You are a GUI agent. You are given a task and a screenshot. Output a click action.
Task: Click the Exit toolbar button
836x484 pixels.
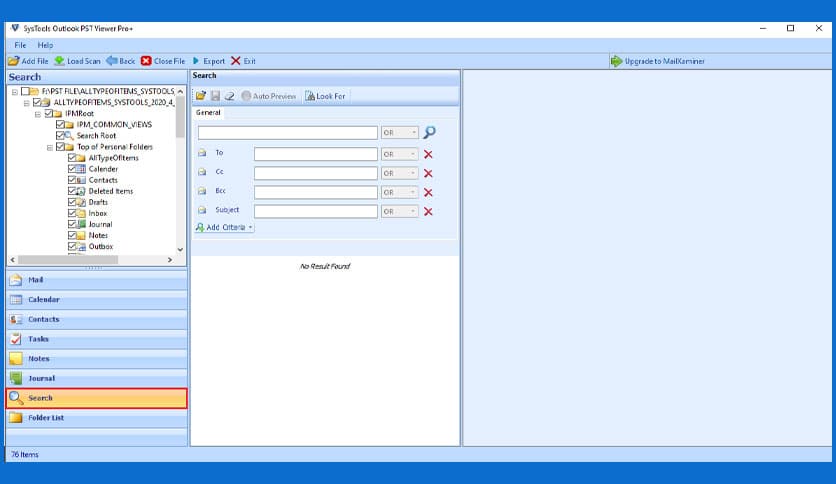click(243, 61)
